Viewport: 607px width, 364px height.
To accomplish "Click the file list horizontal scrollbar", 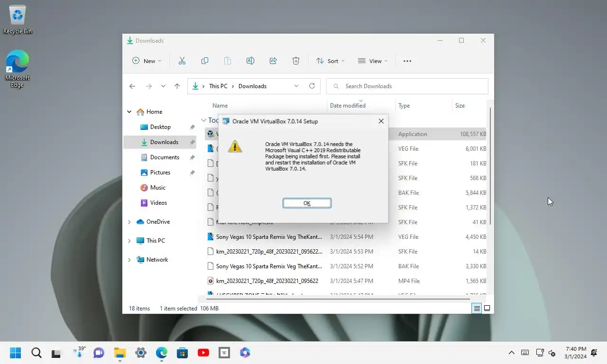I will click(x=338, y=299).
